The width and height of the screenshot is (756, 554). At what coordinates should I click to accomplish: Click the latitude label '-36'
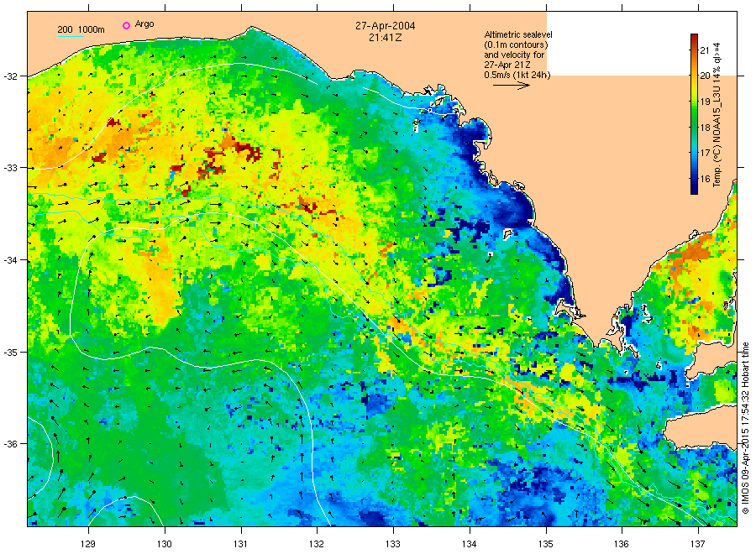pyautogui.click(x=9, y=444)
